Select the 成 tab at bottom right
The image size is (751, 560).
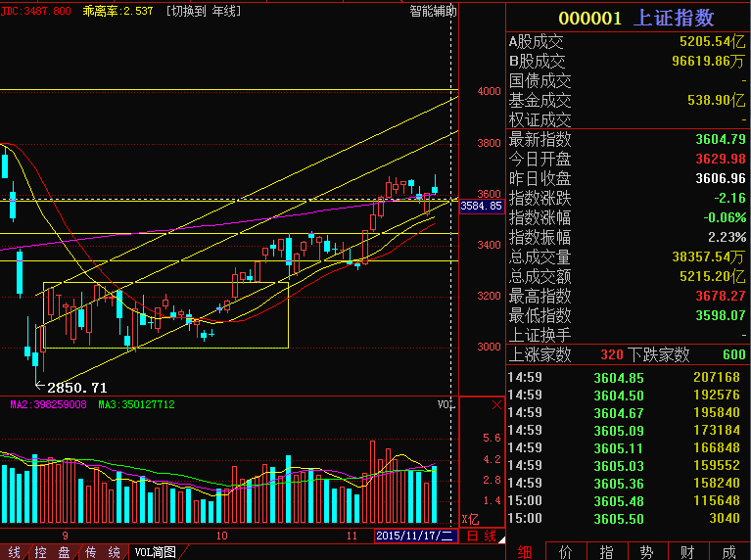(729, 551)
